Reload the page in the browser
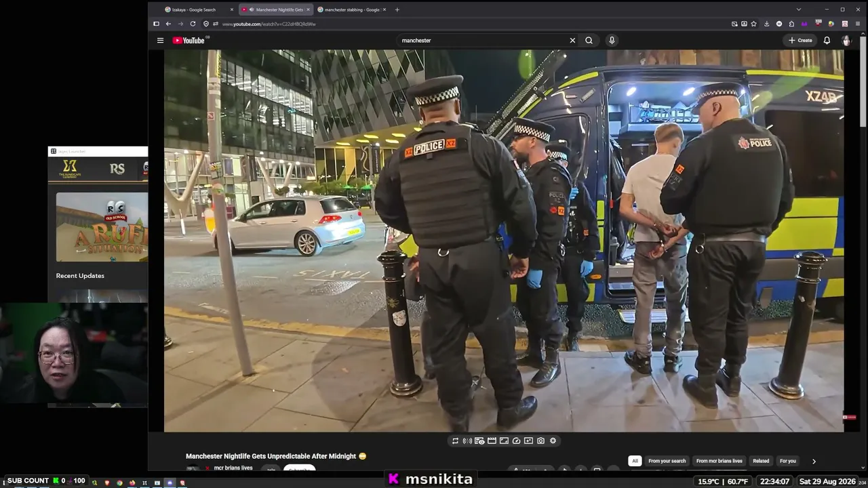The image size is (868, 488). click(x=193, y=24)
